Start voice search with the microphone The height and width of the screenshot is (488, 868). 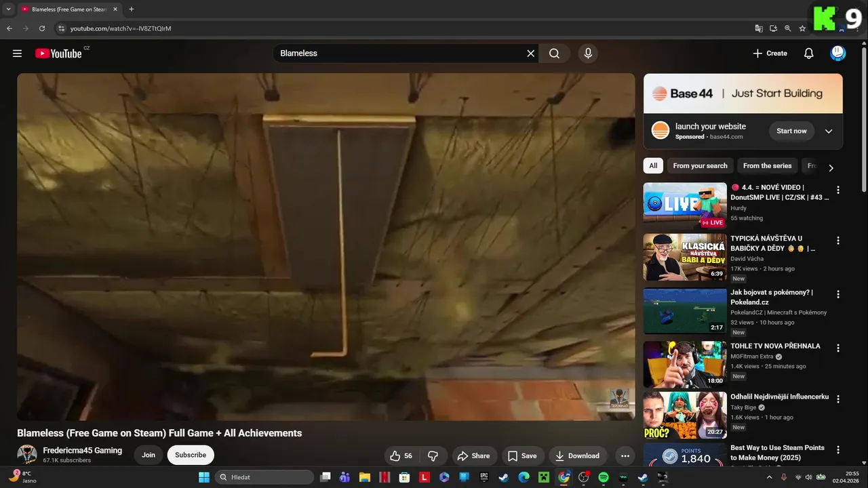(x=588, y=54)
